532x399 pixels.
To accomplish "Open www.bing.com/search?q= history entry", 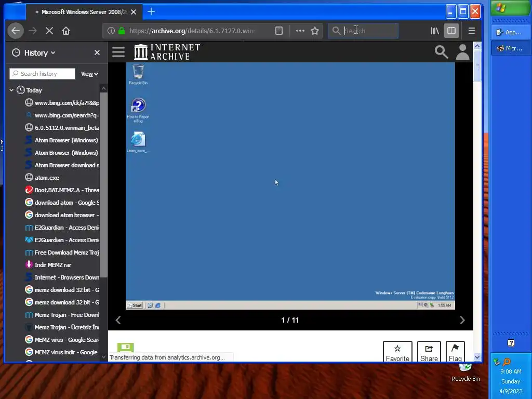I will 62,115.
